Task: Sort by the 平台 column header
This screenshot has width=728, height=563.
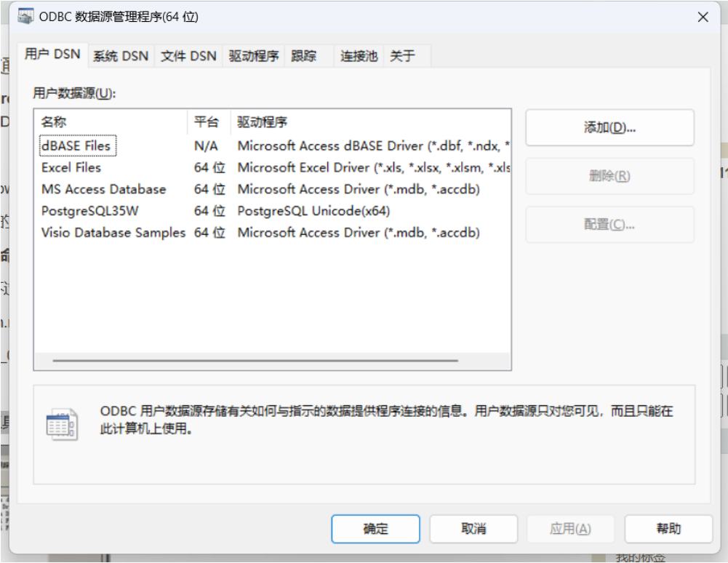Action: pyautogui.click(x=209, y=122)
